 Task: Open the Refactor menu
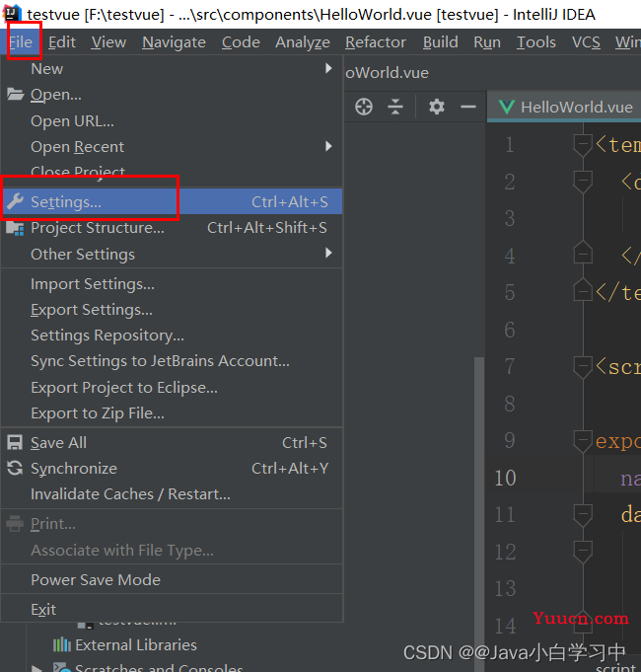click(375, 41)
